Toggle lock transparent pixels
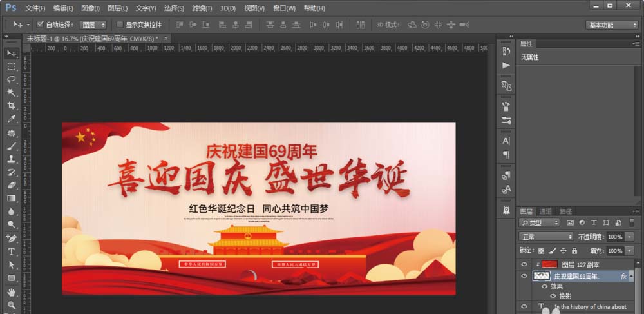Viewport: 644px width, 314px height. coord(542,250)
